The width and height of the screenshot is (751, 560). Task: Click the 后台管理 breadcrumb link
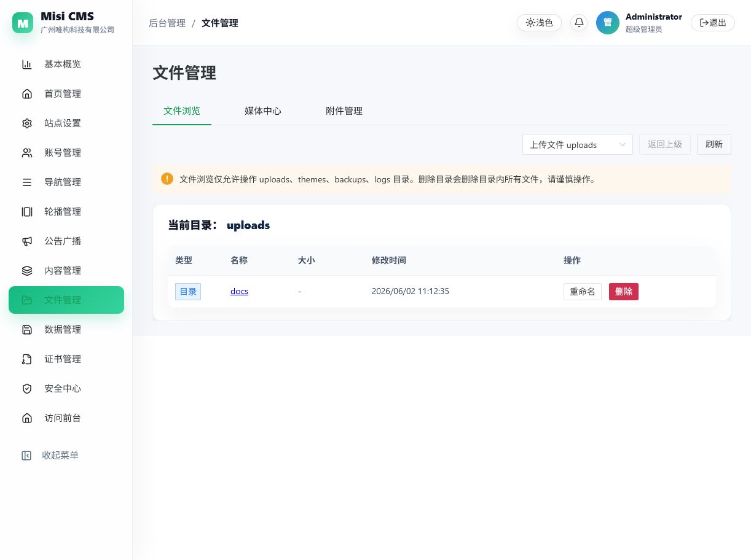point(167,23)
